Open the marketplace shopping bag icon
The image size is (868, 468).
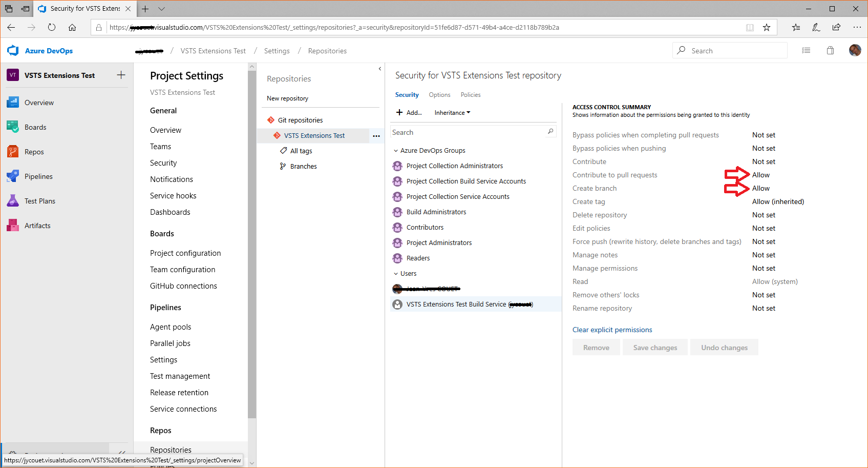click(x=830, y=50)
